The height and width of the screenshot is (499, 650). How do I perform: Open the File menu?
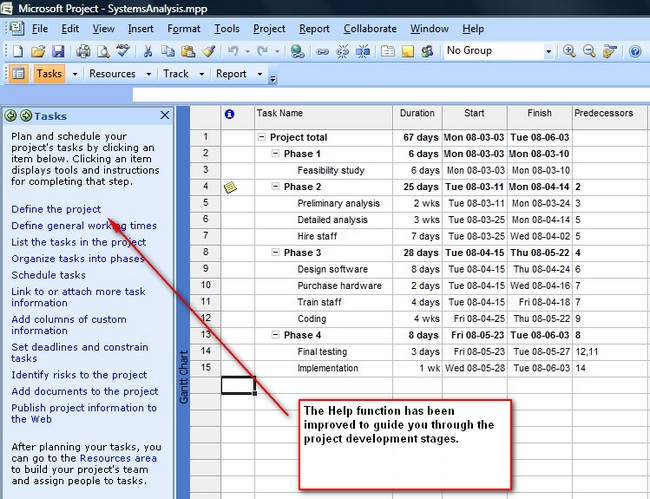point(40,29)
